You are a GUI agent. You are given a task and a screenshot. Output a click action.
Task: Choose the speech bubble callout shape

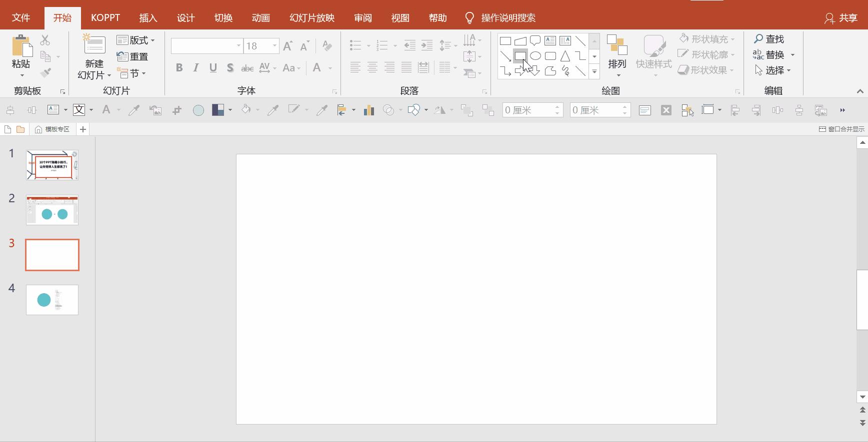point(535,40)
